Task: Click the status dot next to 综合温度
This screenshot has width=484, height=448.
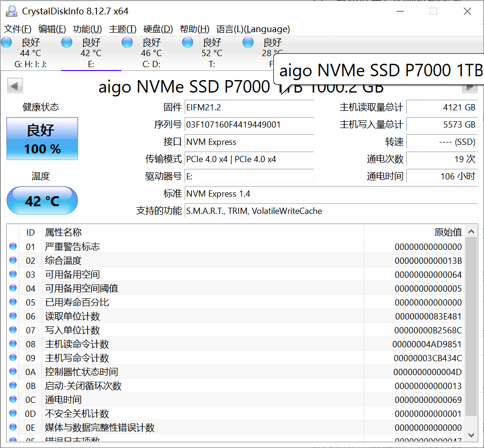Action: [13, 260]
